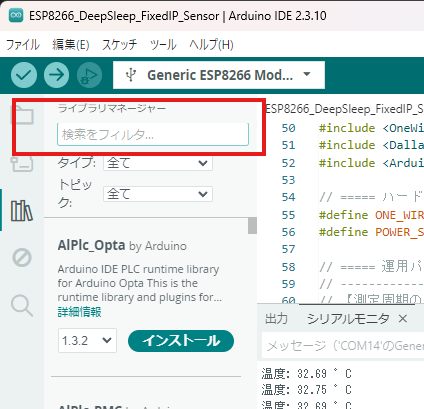The width and height of the screenshot is (424, 409).
Task: Click the インストール button for AIPlc_Opta
Action: click(x=181, y=341)
